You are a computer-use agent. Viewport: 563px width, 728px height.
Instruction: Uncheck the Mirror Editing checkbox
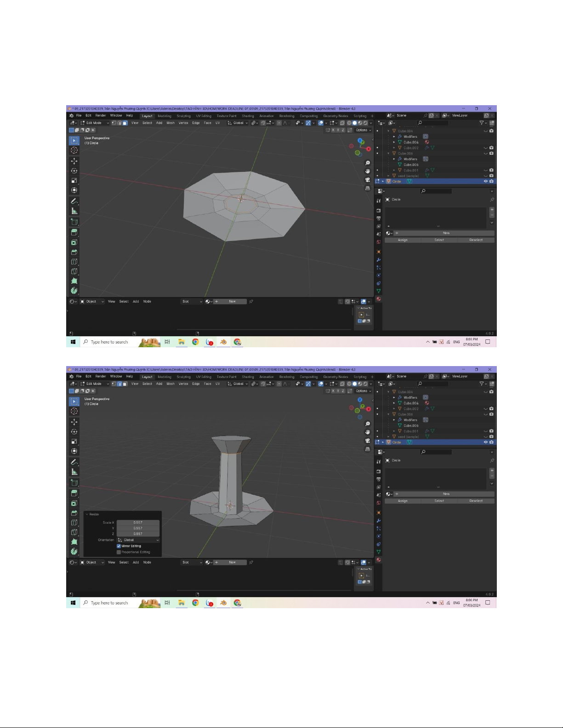(119, 546)
